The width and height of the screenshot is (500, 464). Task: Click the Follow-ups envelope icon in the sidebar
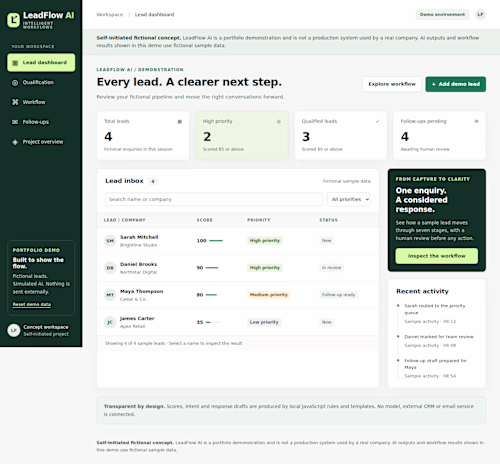[15, 122]
